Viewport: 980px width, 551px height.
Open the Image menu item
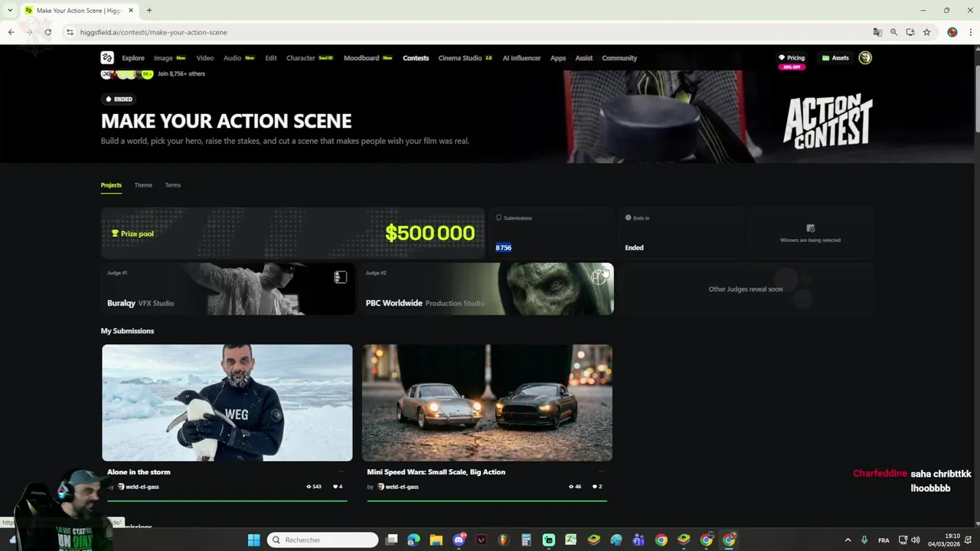tap(163, 58)
